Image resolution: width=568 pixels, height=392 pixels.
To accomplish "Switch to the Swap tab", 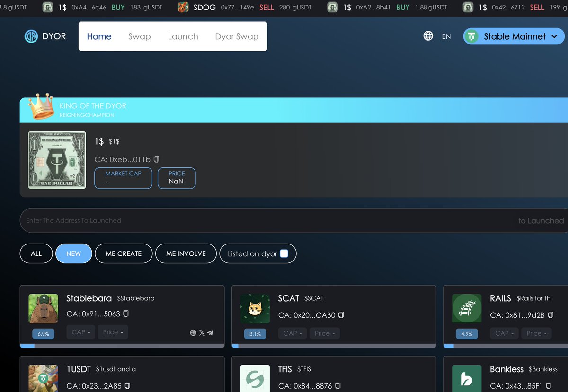I will click(x=139, y=36).
